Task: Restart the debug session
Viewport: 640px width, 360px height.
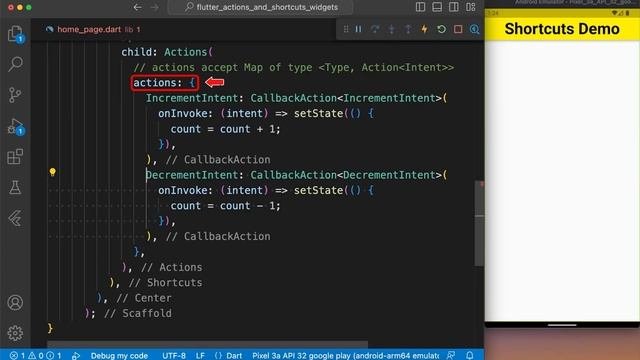Action: point(441,29)
